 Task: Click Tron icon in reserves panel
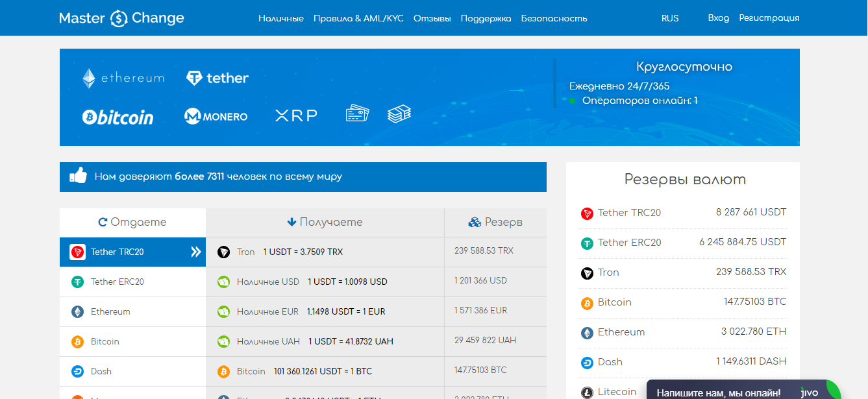(x=587, y=273)
